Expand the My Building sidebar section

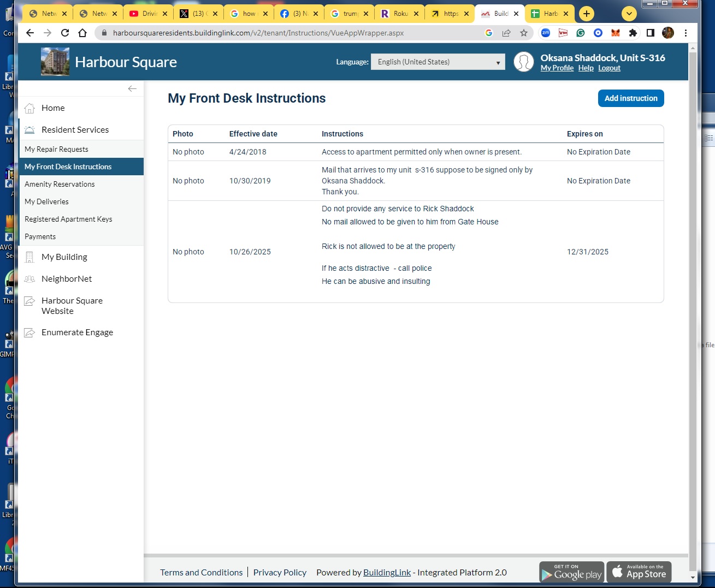tap(64, 257)
